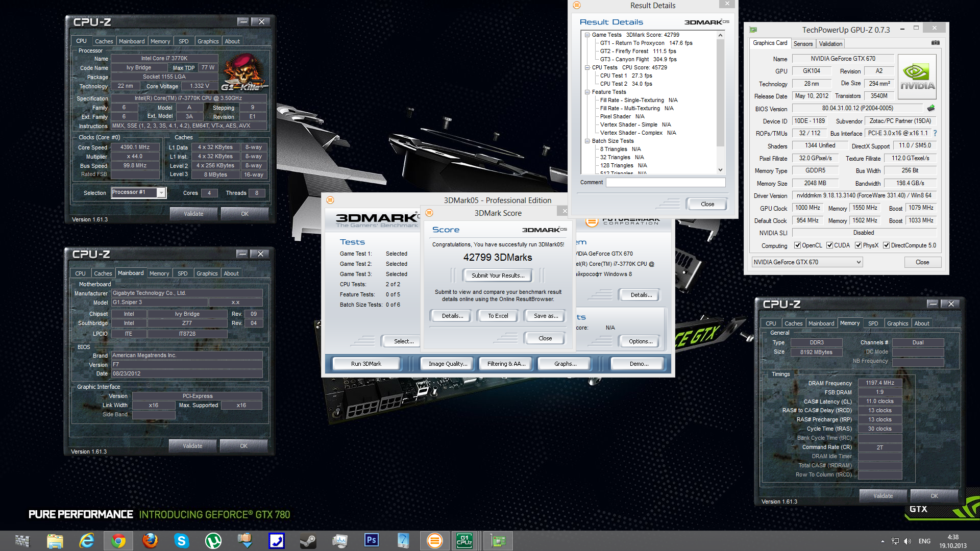Collapse the Game Tests tree node

click(587, 35)
